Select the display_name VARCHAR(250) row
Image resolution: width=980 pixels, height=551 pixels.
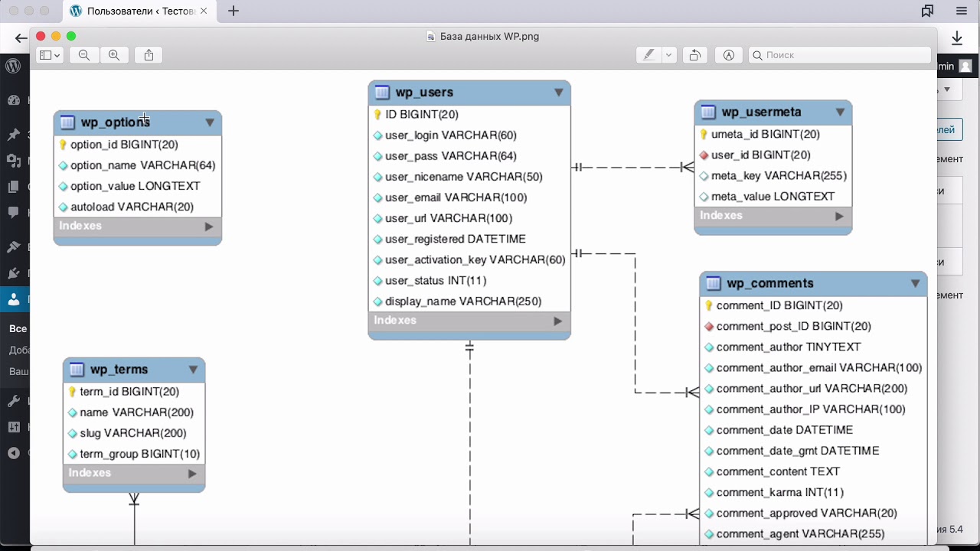(469, 302)
